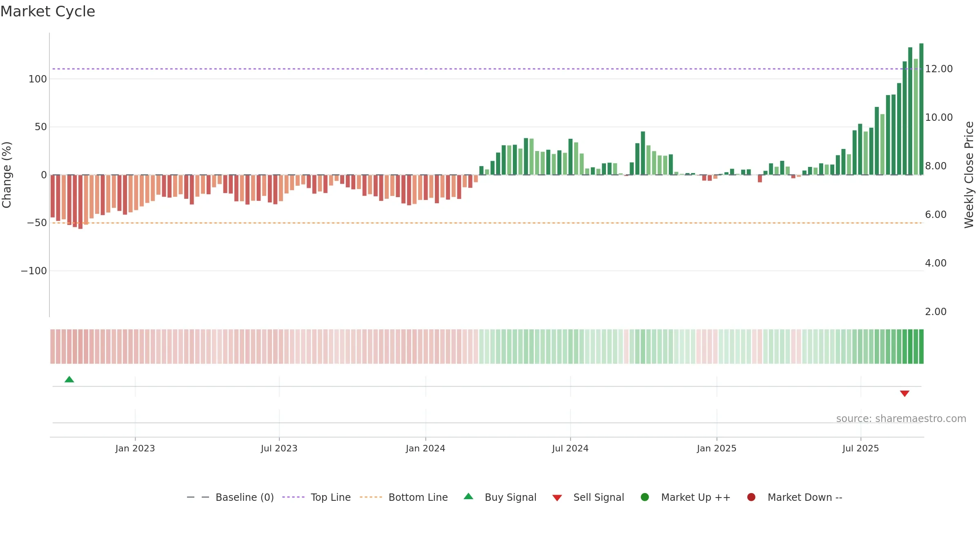Click the 12.00 price axis label

(939, 69)
